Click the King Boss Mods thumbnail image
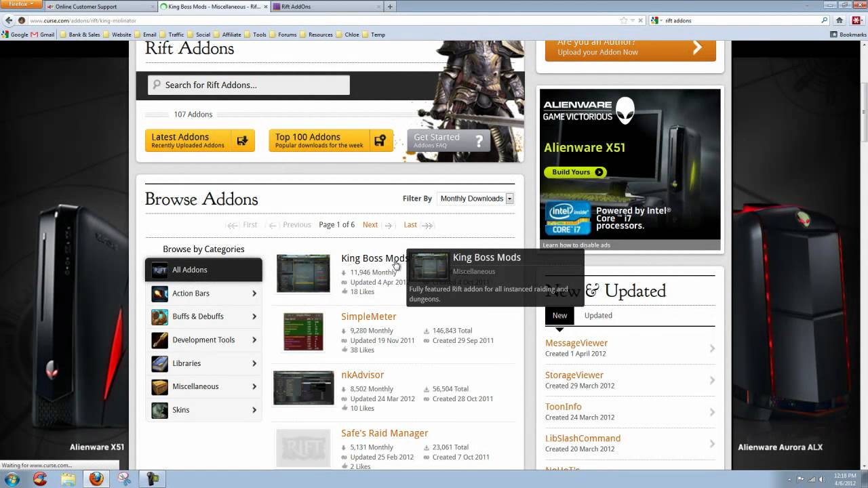This screenshot has width=868, height=488. [303, 274]
